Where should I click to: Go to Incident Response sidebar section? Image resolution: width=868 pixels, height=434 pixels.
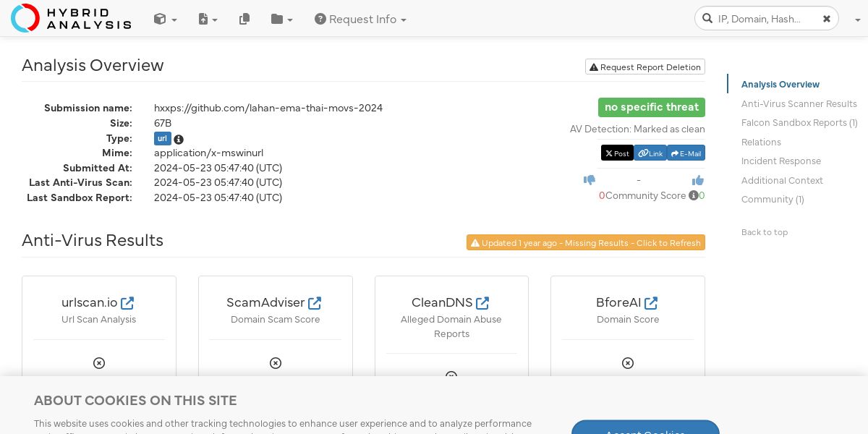pos(781,161)
